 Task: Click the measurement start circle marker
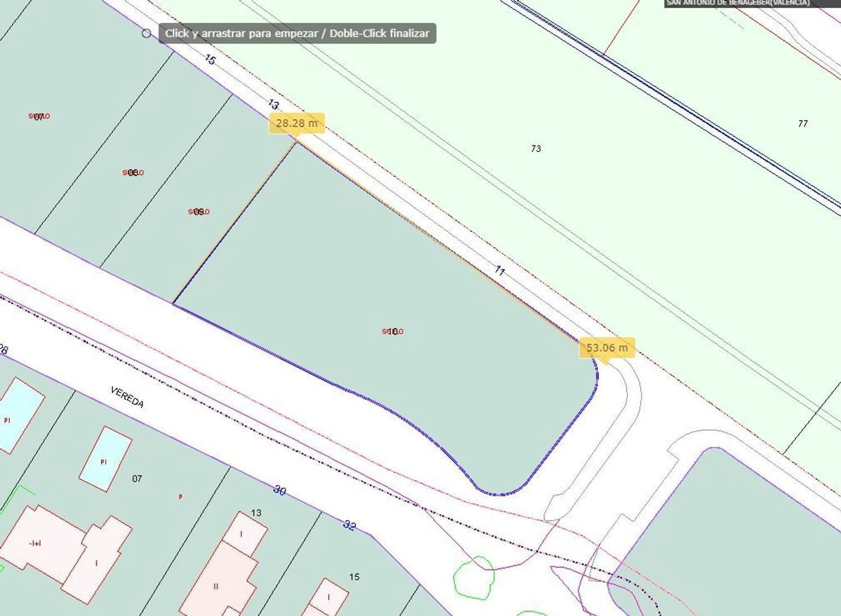click(146, 33)
